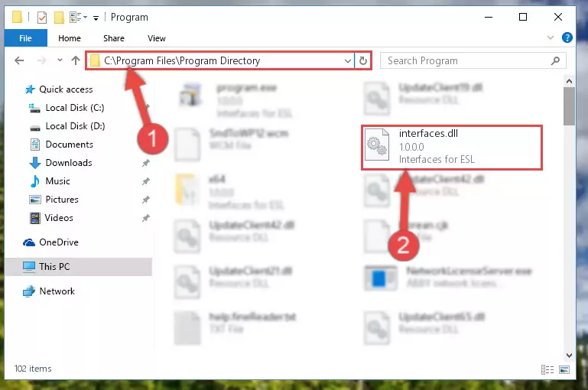Toggle the pin beside Videos
588x390 pixels.
pos(145,218)
